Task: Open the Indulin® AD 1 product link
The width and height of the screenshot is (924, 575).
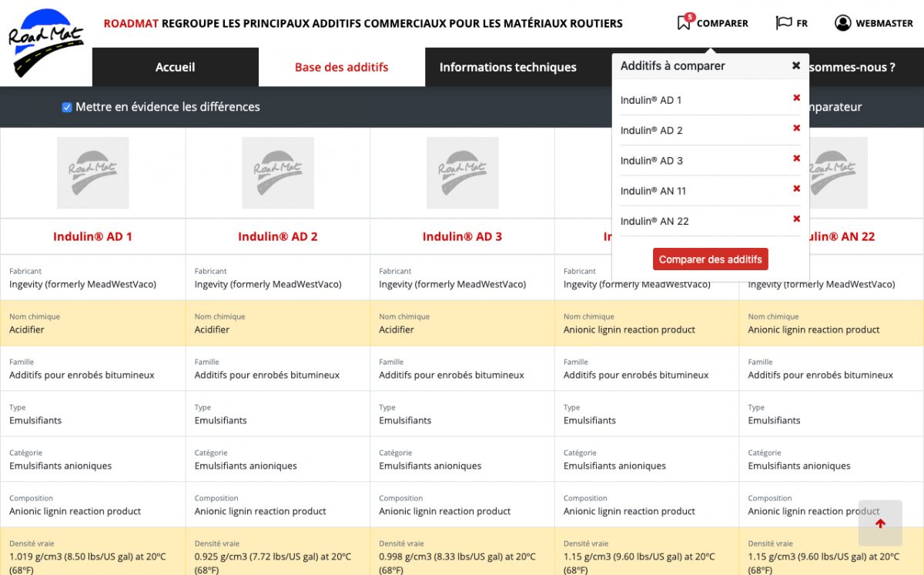Action: click(x=92, y=237)
